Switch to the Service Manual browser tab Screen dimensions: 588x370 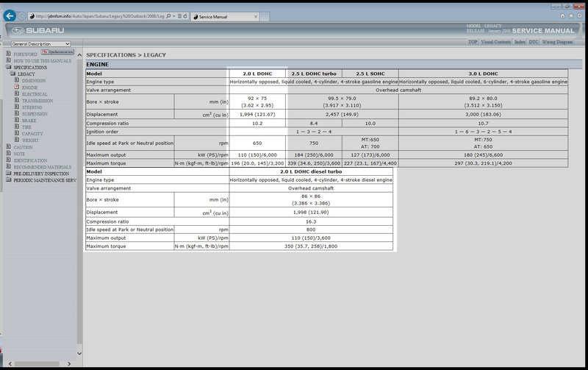point(223,16)
